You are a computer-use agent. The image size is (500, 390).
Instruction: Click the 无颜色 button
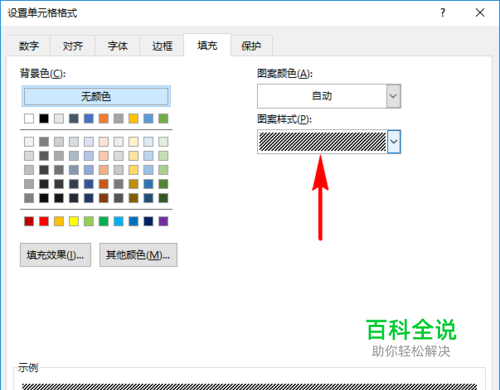click(x=96, y=96)
